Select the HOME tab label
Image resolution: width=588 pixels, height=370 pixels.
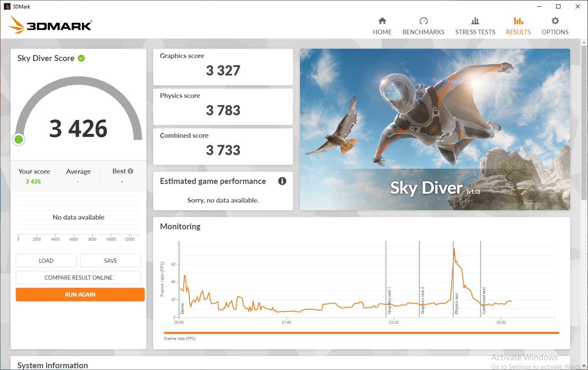click(x=382, y=32)
